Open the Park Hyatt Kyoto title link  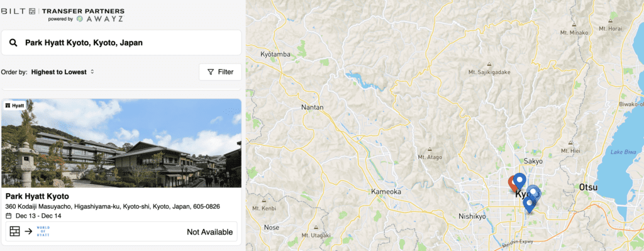tap(37, 196)
